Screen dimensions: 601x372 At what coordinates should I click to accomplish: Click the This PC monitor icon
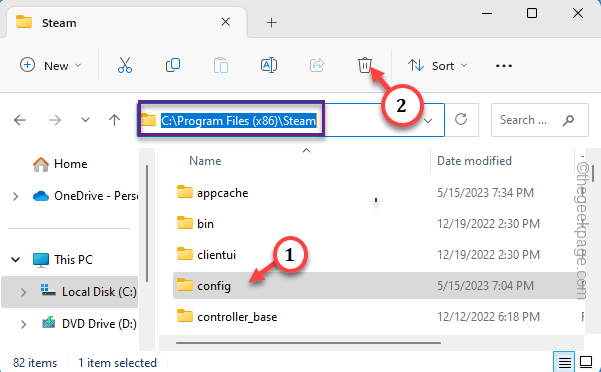coord(41,260)
